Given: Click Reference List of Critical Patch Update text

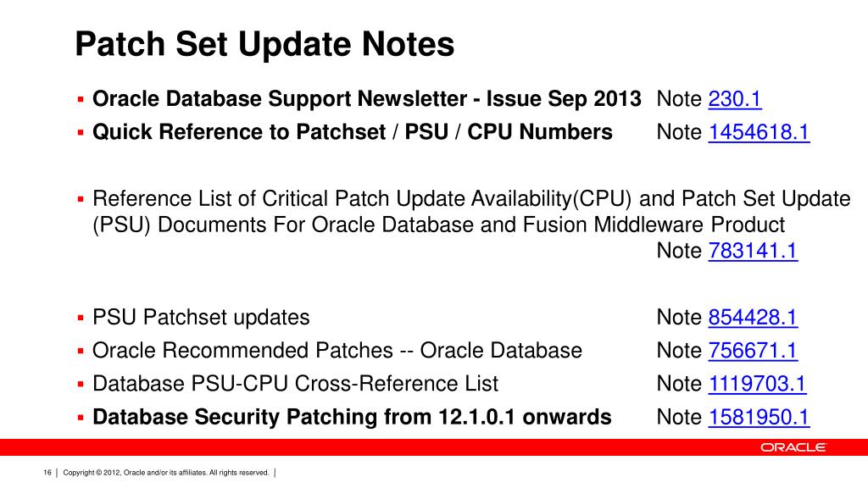Looking at the screenshot, I should [x=471, y=211].
